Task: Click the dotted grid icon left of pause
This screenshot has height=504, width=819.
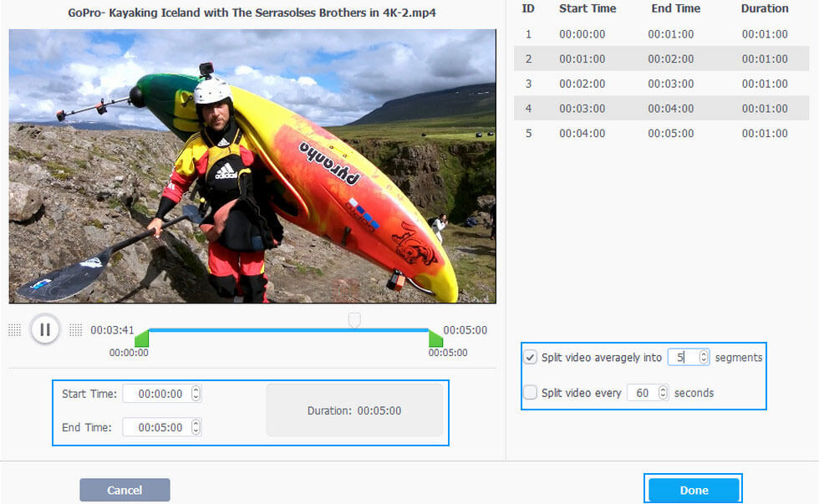Action: coord(15,329)
